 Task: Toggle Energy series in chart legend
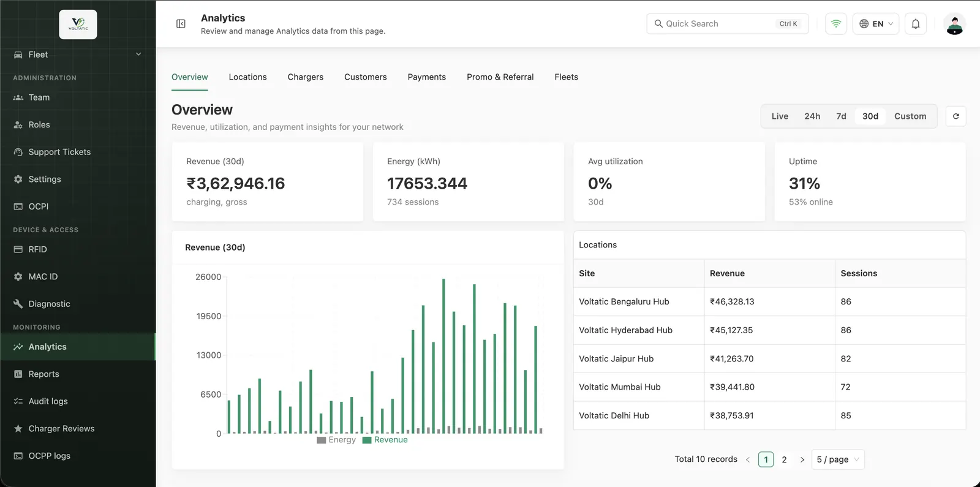pyautogui.click(x=336, y=440)
